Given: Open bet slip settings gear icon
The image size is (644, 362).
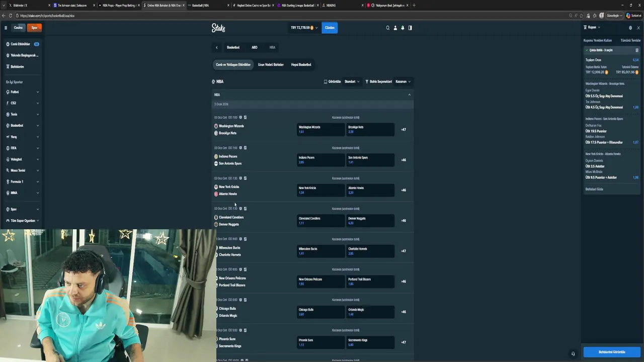Looking at the screenshot, I should pyautogui.click(x=630, y=28).
